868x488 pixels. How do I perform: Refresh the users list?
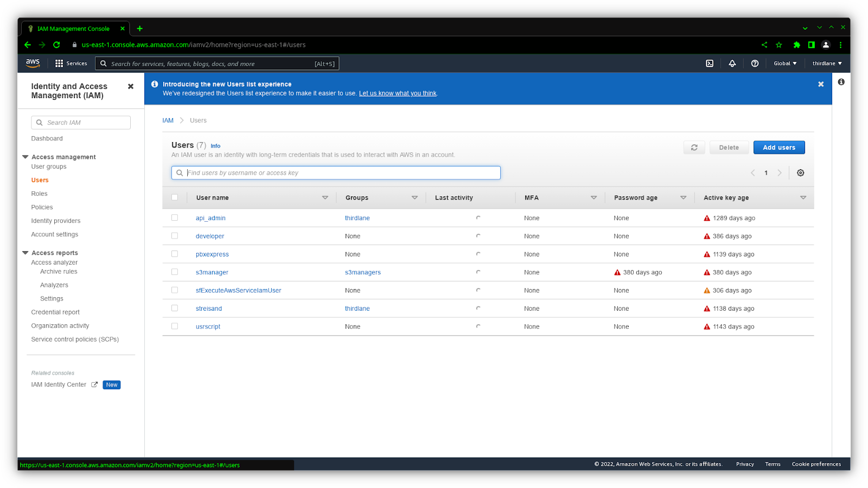(x=694, y=147)
